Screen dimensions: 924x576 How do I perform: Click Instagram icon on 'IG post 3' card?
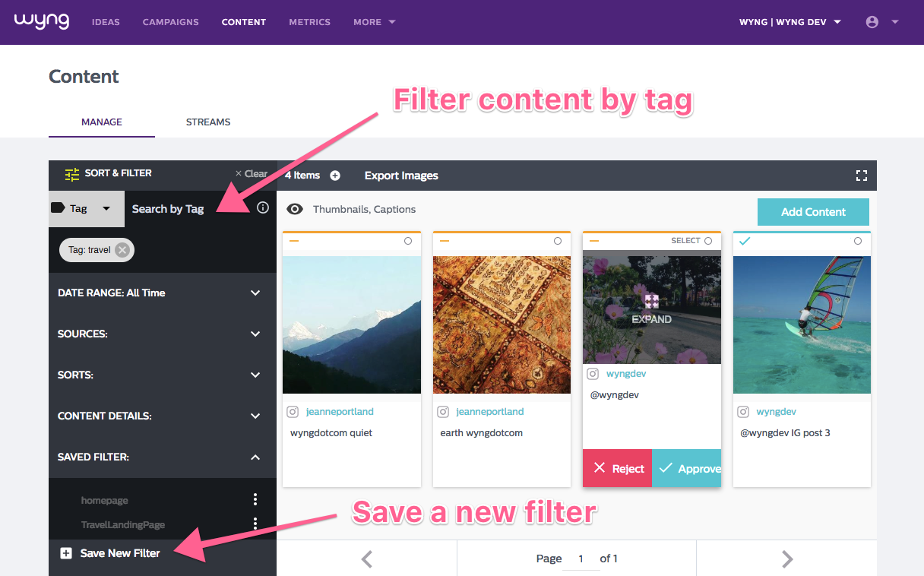(743, 412)
